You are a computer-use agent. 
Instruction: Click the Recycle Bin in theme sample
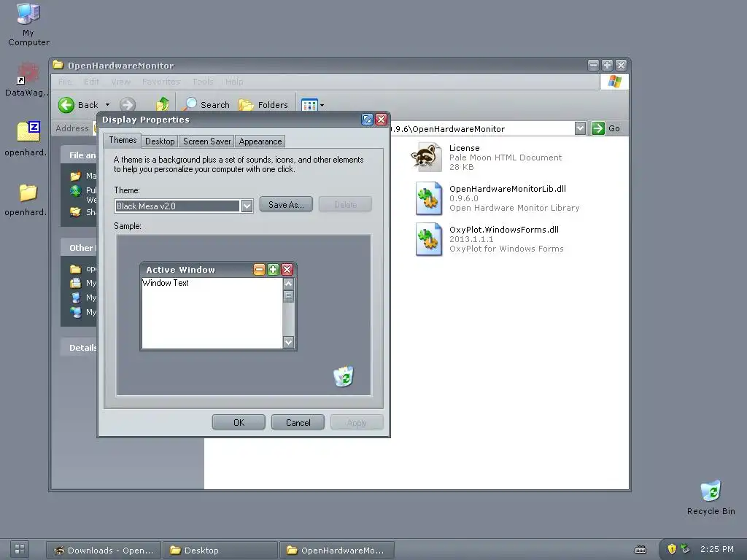(344, 376)
